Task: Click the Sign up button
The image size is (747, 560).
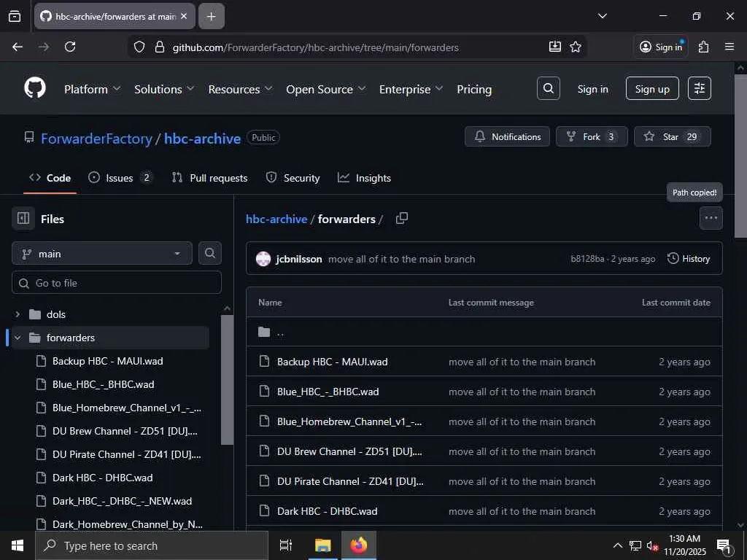Action: point(652,88)
